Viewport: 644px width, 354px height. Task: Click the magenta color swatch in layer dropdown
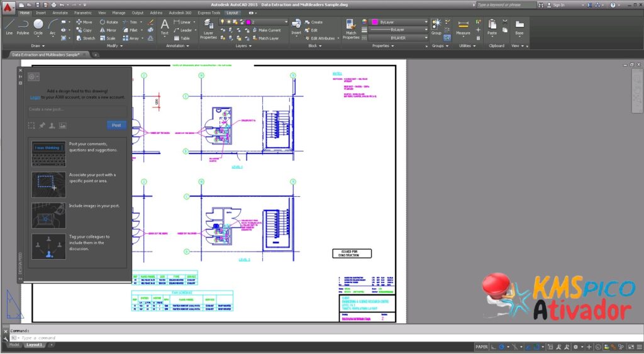click(248, 22)
